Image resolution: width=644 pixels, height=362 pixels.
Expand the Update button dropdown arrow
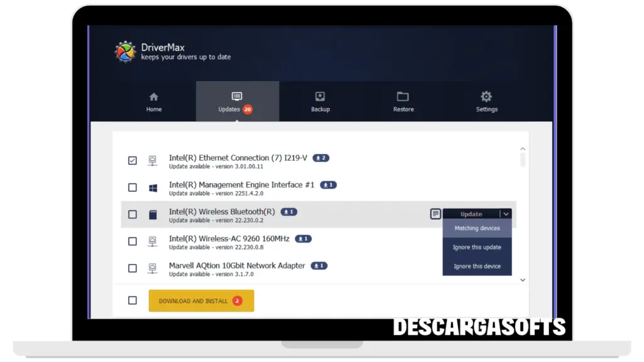tap(505, 214)
